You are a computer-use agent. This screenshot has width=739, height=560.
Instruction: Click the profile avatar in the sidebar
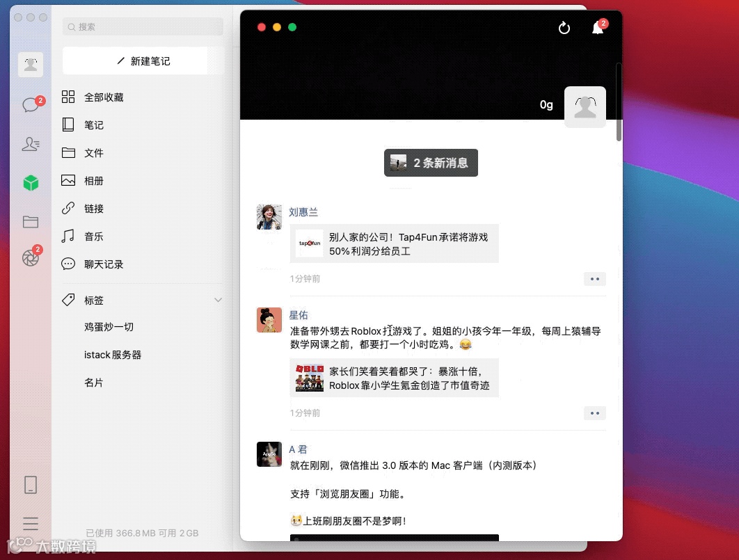coord(31,64)
